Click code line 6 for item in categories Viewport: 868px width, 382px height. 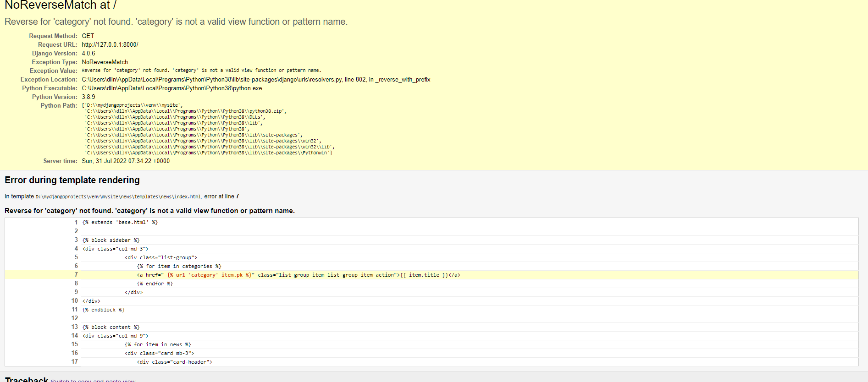coord(179,266)
